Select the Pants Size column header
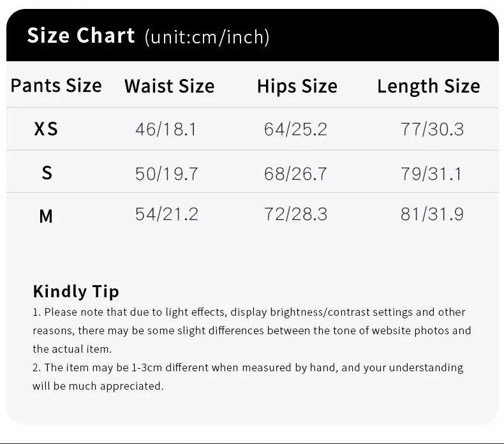Screen dimensions: 504x444 click(x=56, y=85)
